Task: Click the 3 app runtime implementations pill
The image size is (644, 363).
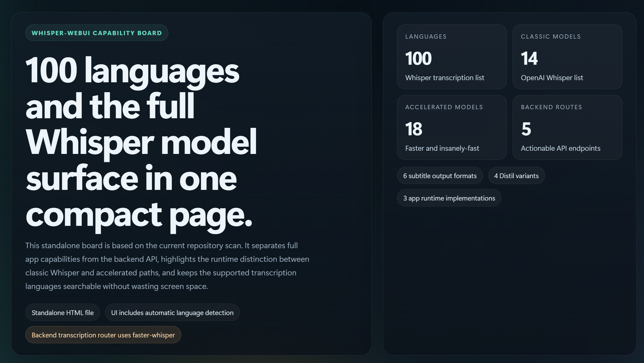Action: pyautogui.click(x=449, y=198)
